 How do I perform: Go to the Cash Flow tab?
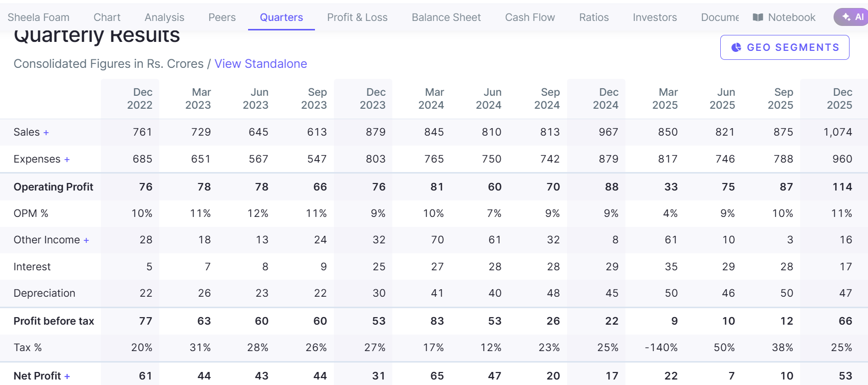530,17
